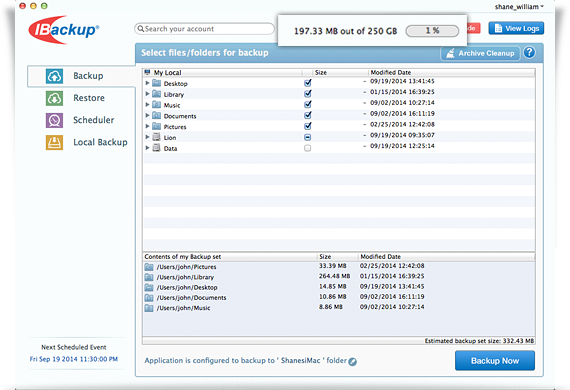Select the Backup sidebar tab

81,76
